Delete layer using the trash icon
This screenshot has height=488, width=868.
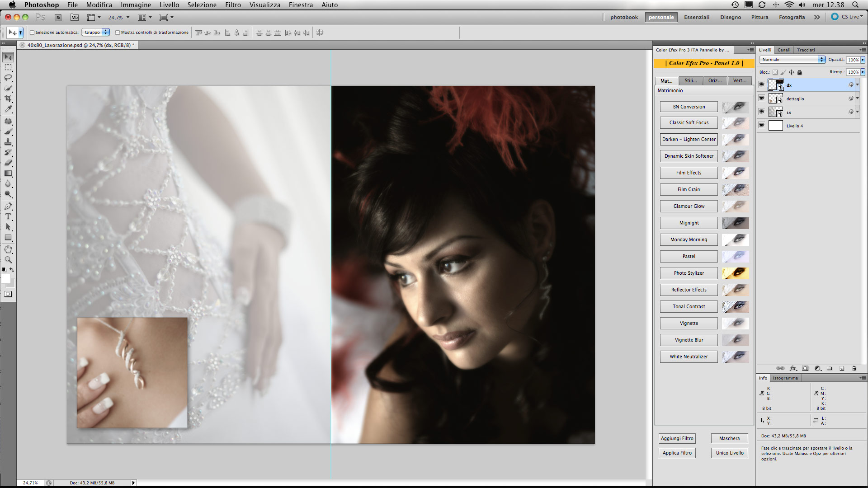[x=854, y=368]
